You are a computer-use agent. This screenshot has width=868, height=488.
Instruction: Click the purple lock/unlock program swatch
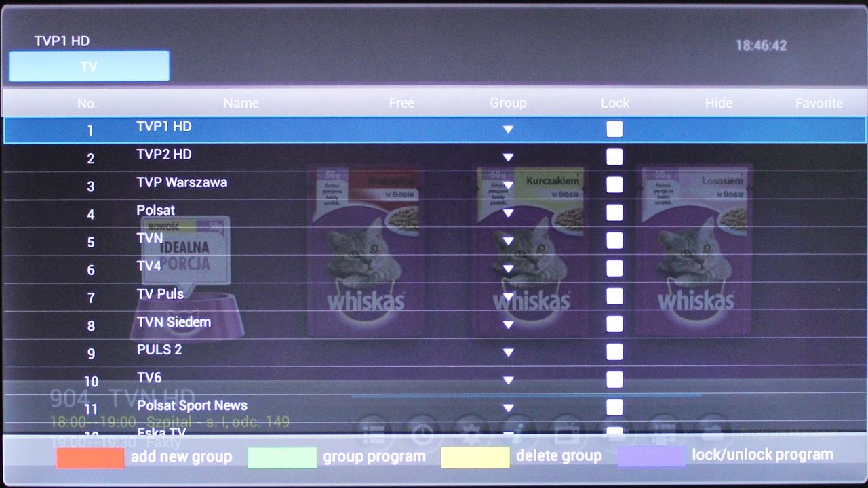tap(651, 456)
